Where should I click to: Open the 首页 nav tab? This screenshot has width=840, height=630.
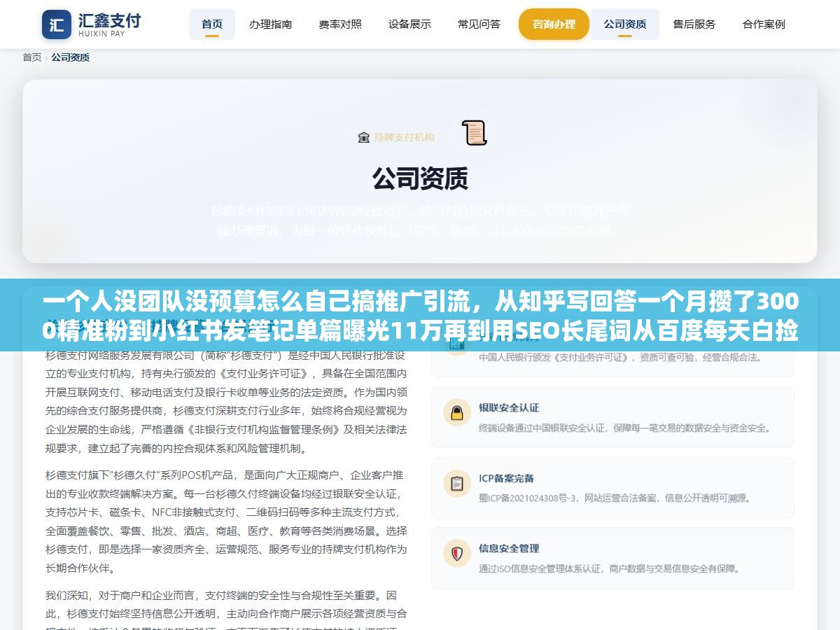(212, 24)
